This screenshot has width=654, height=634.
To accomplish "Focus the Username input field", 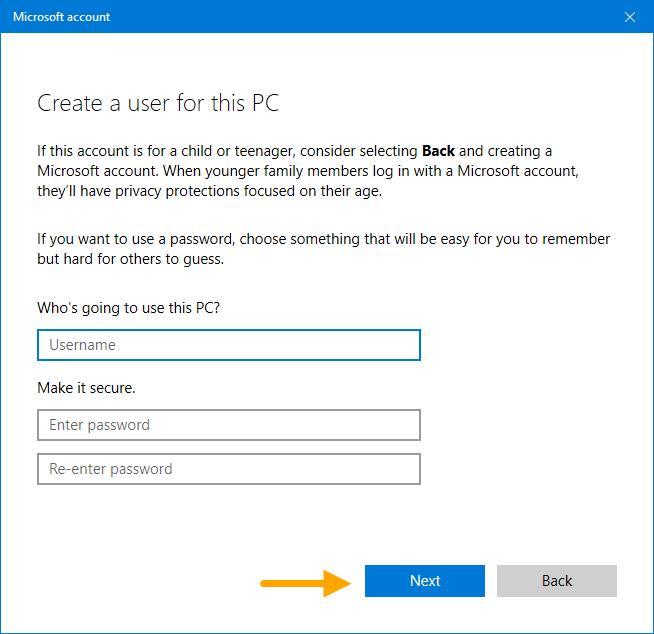I will tap(229, 345).
